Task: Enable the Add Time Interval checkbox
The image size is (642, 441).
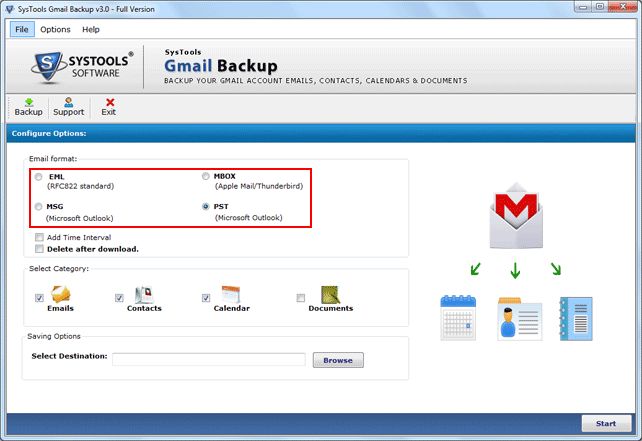Action: [39, 237]
